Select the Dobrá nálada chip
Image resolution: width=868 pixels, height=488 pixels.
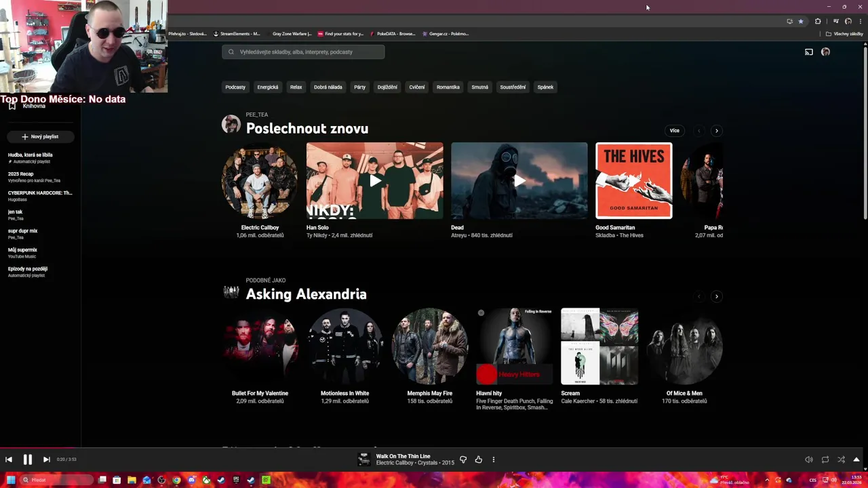(328, 87)
